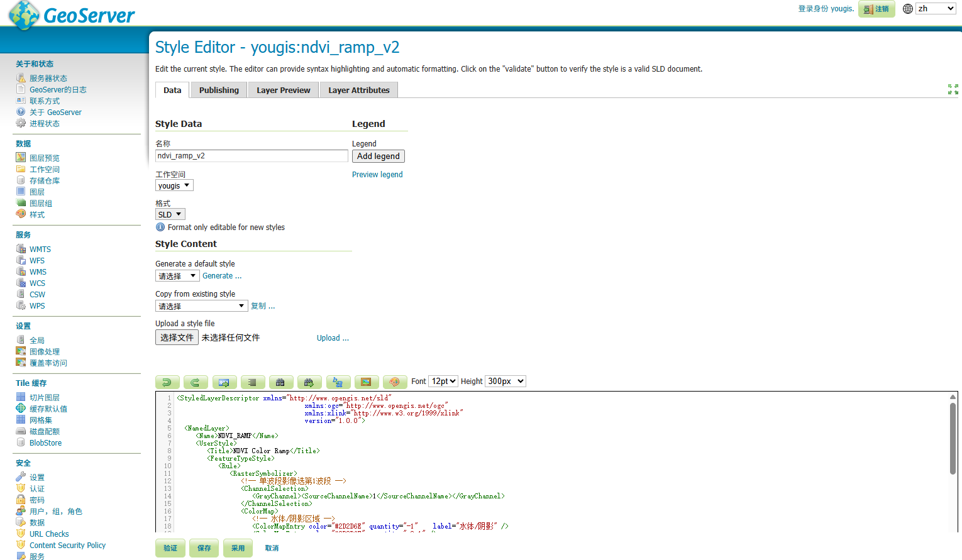Click the reformat code icon
The image size is (962, 560).
tap(252, 382)
